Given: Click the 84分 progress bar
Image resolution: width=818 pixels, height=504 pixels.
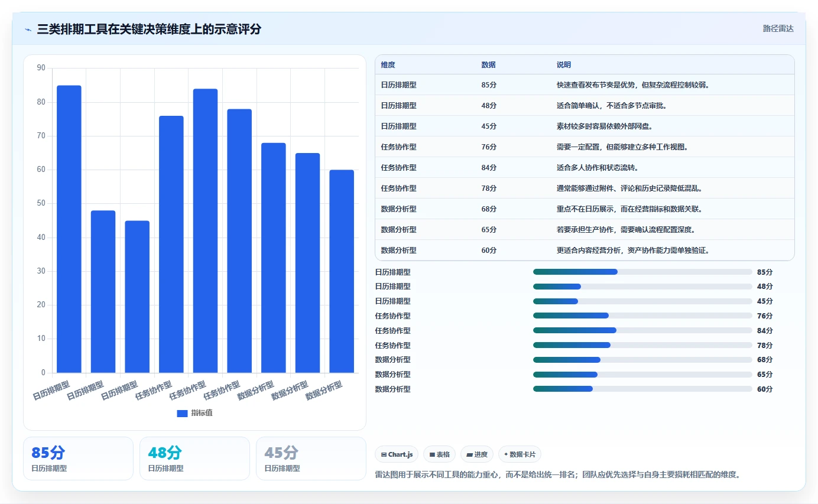Looking at the screenshot, I should coord(642,330).
